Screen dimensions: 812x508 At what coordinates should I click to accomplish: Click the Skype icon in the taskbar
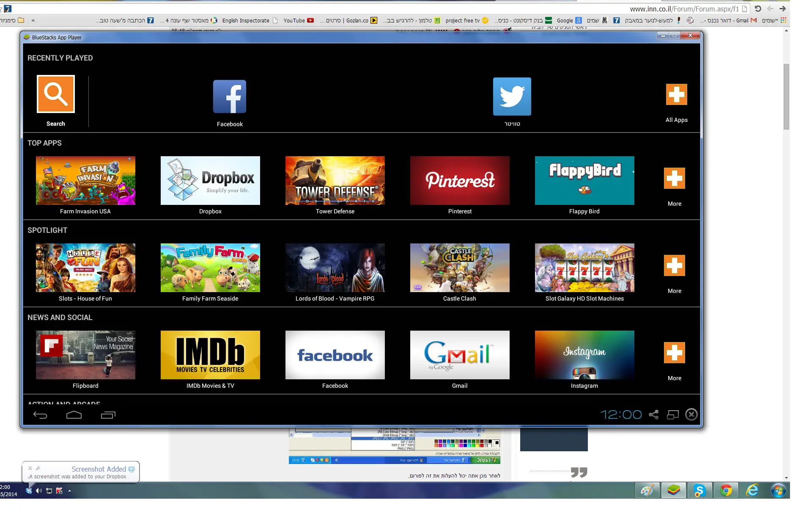[700, 491]
